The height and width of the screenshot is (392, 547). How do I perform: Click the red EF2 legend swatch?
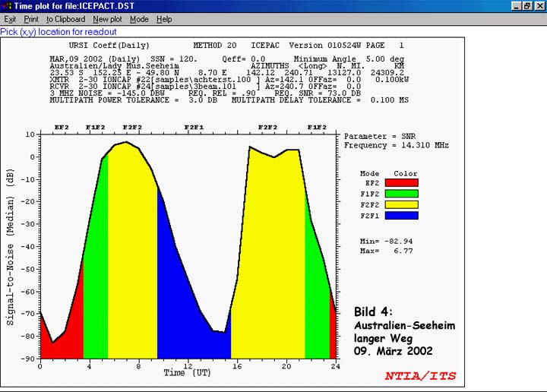pos(402,182)
